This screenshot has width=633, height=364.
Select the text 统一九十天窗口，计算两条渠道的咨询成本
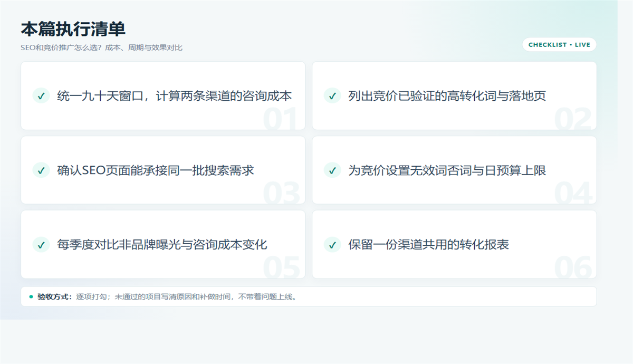[x=175, y=96]
